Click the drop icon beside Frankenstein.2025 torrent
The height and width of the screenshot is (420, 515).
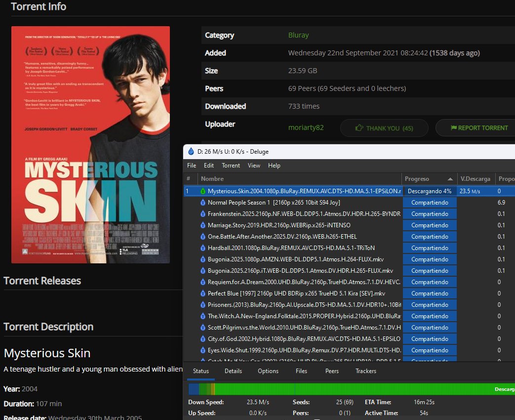pyautogui.click(x=203, y=213)
